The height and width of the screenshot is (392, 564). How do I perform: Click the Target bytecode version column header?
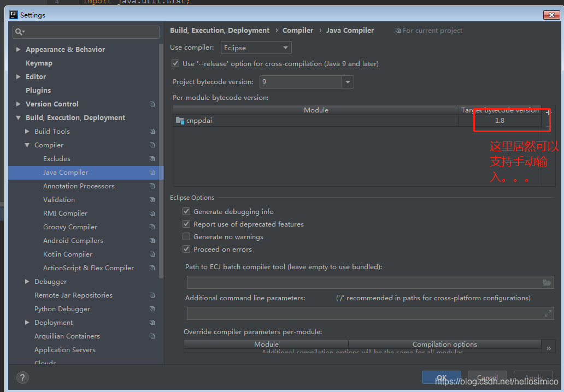point(500,110)
